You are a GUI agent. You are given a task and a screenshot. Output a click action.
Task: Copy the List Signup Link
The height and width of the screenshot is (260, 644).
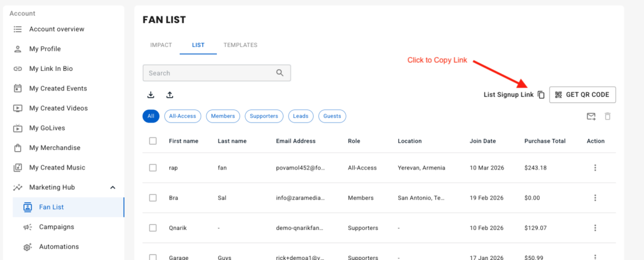(541, 95)
